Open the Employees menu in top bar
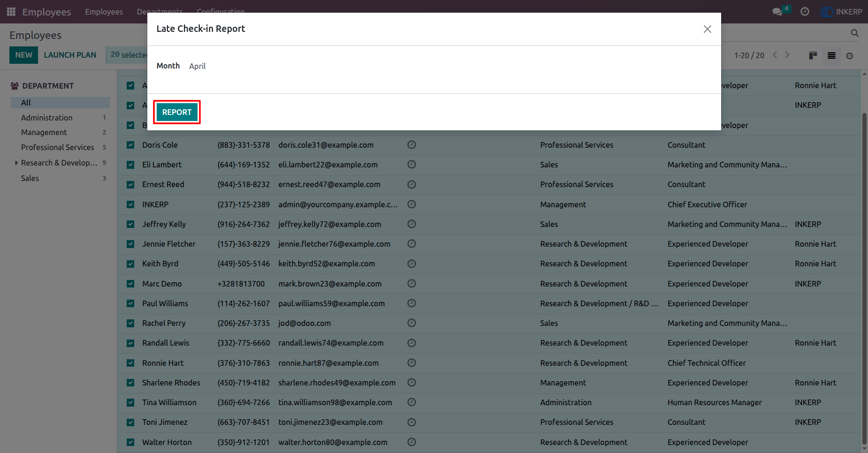The height and width of the screenshot is (453, 868). click(104, 12)
